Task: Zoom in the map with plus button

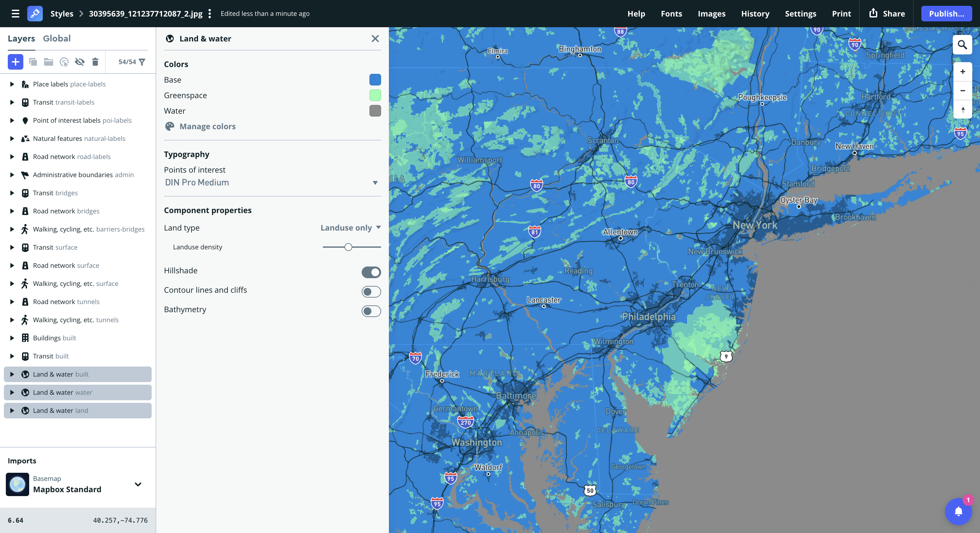Action: [x=962, y=72]
